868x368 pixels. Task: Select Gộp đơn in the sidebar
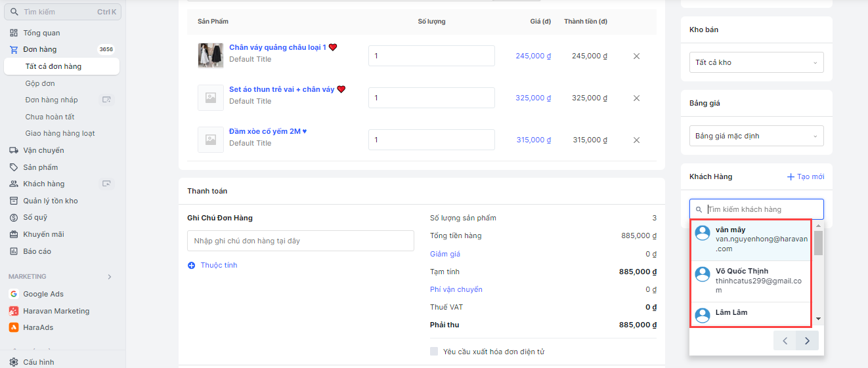[40, 83]
